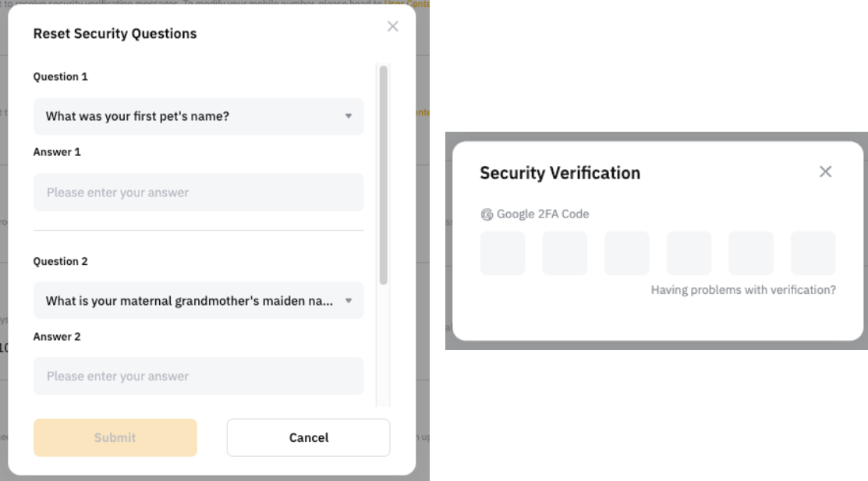868x481 pixels.
Task: Click the Google icon beside 2FA Code
Action: coord(487,214)
